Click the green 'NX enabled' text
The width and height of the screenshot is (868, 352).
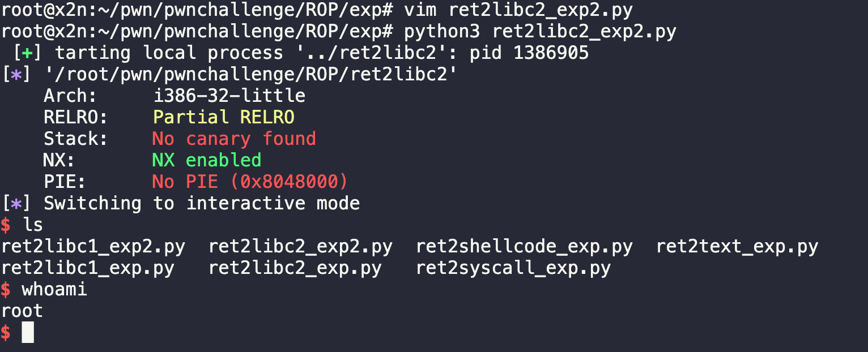click(207, 160)
